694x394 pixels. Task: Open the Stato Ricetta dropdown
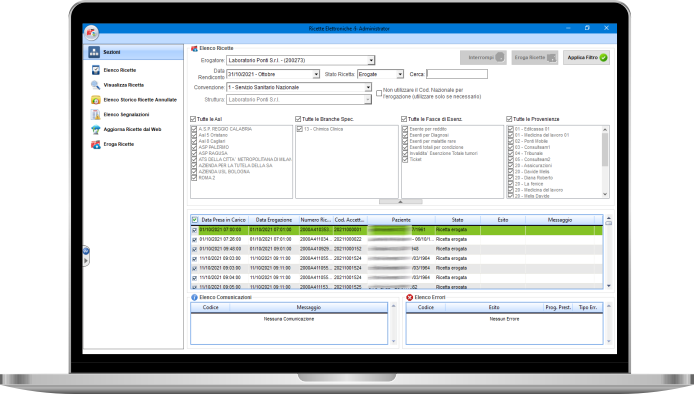tap(400, 74)
